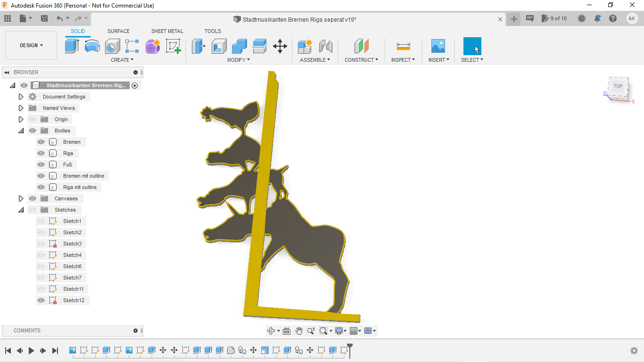644x362 pixels.
Task: Toggle visibility of the Bodies folder
Action: (33, 131)
